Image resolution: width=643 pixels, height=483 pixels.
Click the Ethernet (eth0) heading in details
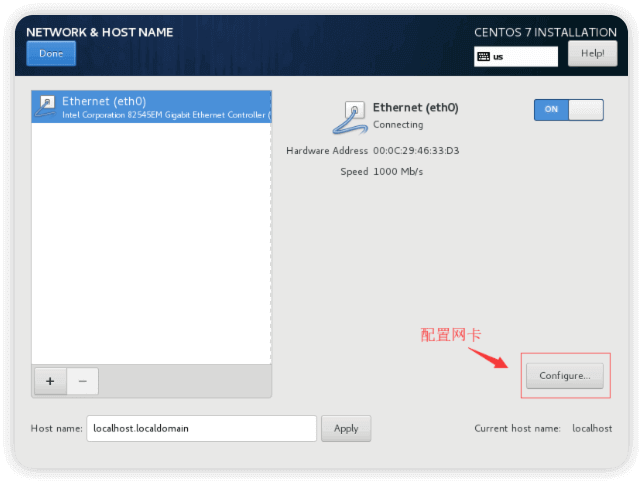(415, 107)
